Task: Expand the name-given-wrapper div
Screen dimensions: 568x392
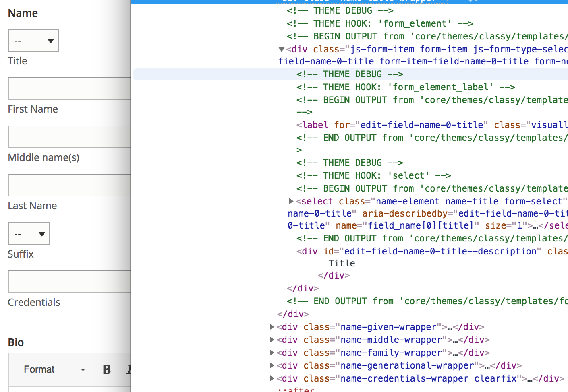Action: point(272,327)
